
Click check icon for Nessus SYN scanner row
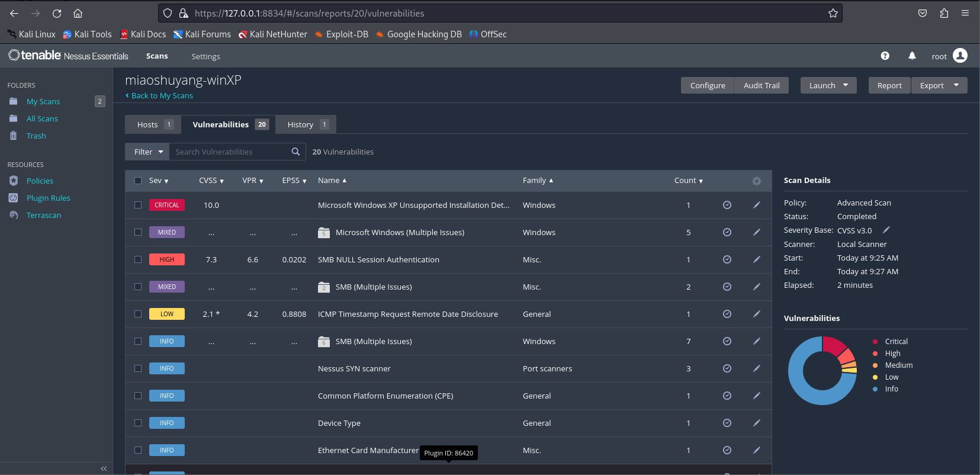click(x=727, y=368)
